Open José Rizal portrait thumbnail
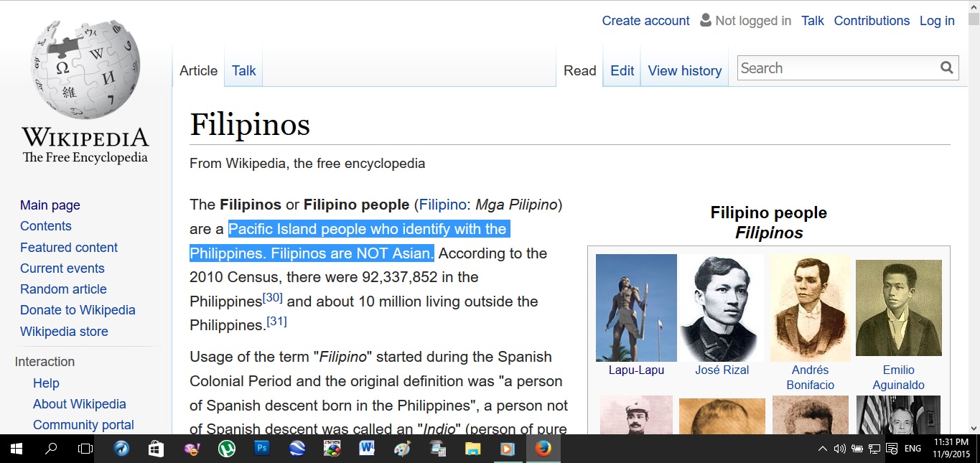Image resolution: width=980 pixels, height=463 pixels. coord(722,308)
